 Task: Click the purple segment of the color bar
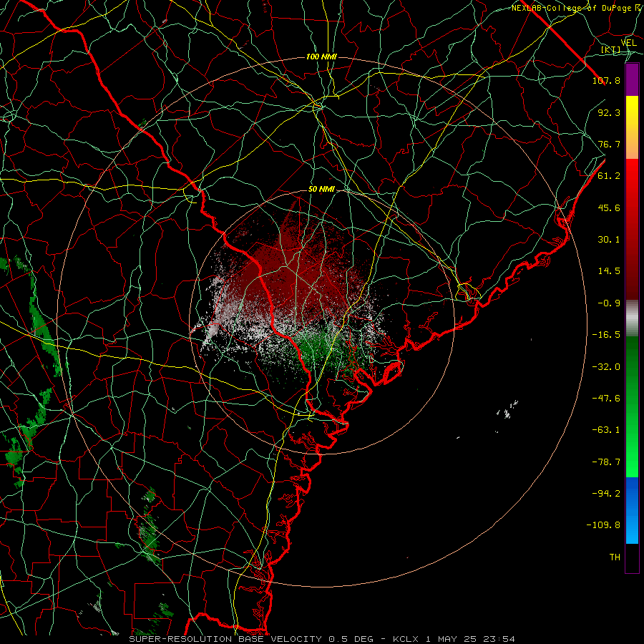[632, 79]
